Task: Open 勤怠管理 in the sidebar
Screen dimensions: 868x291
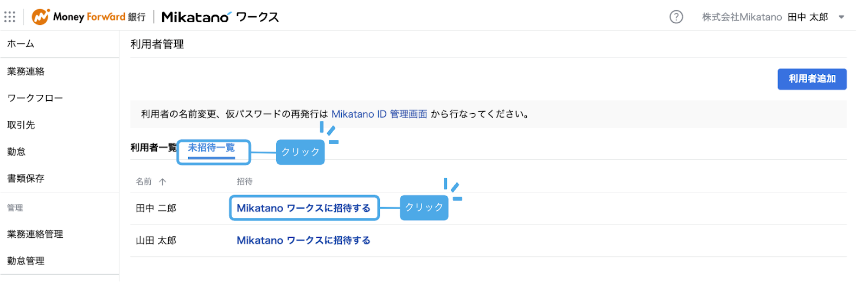Action: (x=25, y=261)
